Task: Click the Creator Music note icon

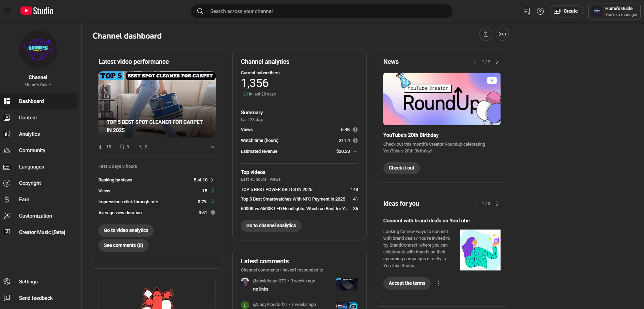Action: point(7,232)
